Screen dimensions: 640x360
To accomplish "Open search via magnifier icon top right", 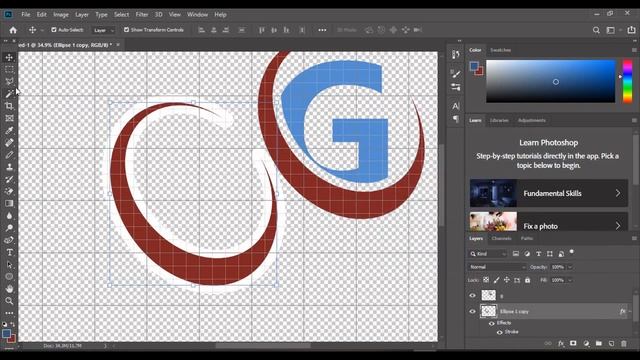I will coord(596,30).
